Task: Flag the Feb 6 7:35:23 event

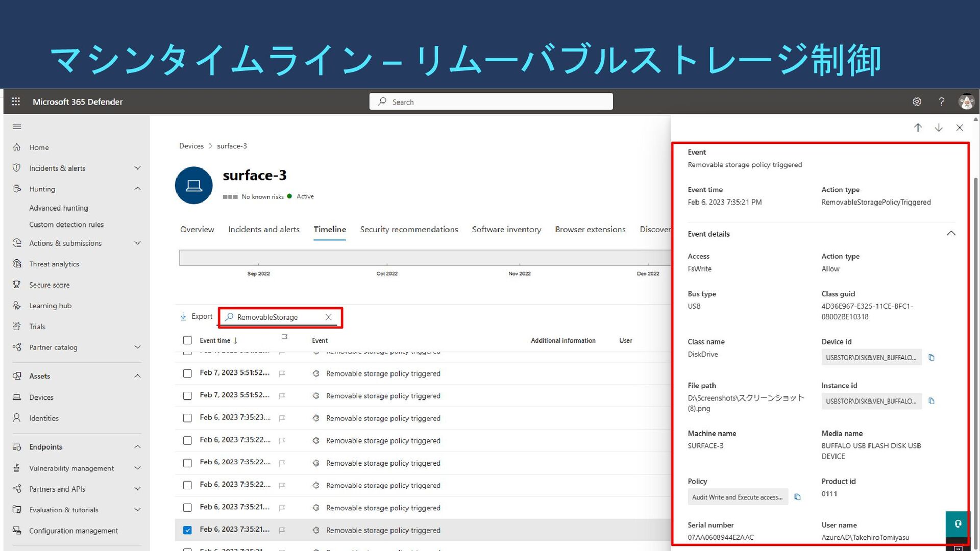Action: 282,418
